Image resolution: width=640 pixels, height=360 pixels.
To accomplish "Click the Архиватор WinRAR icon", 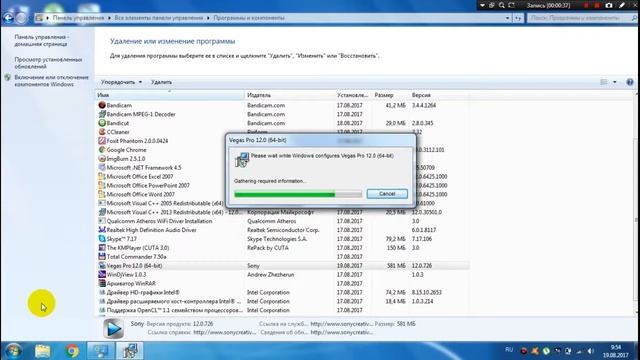I will click(102, 283).
